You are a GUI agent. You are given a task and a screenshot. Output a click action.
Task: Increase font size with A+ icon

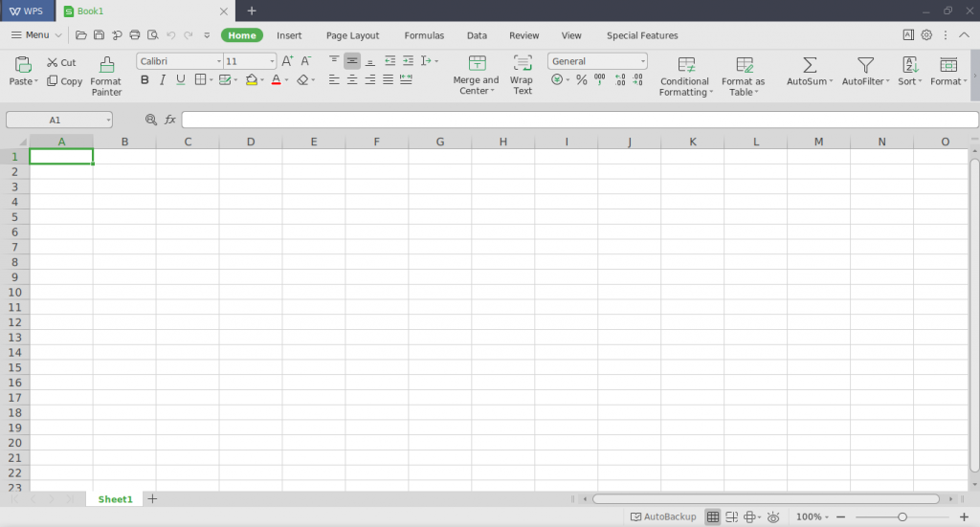coord(287,61)
